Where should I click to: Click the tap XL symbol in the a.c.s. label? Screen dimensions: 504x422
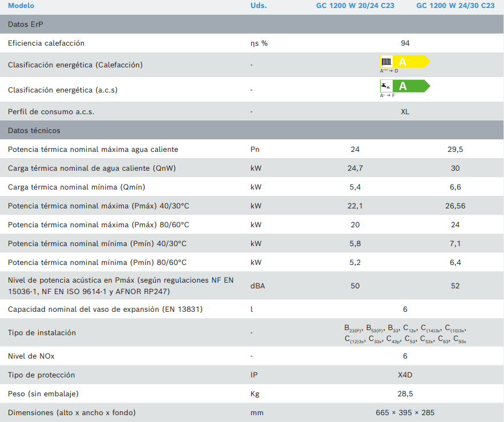coord(386,86)
